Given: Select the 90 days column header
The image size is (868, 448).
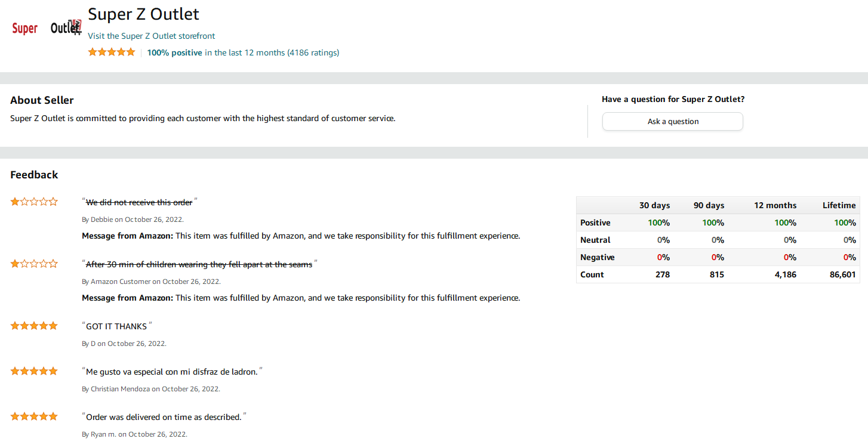Looking at the screenshot, I should [709, 205].
